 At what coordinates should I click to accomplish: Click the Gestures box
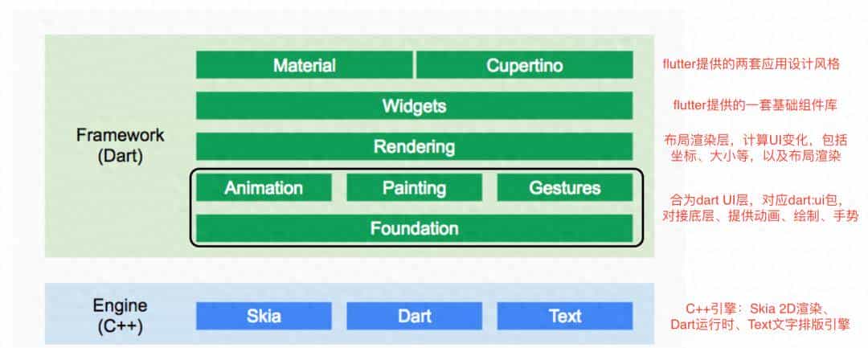tap(564, 188)
